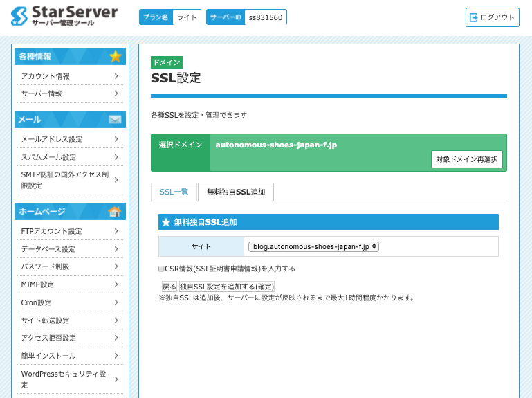Click the logout door icon
The width and height of the screenshot is (532, 398).
pos(474,17)
